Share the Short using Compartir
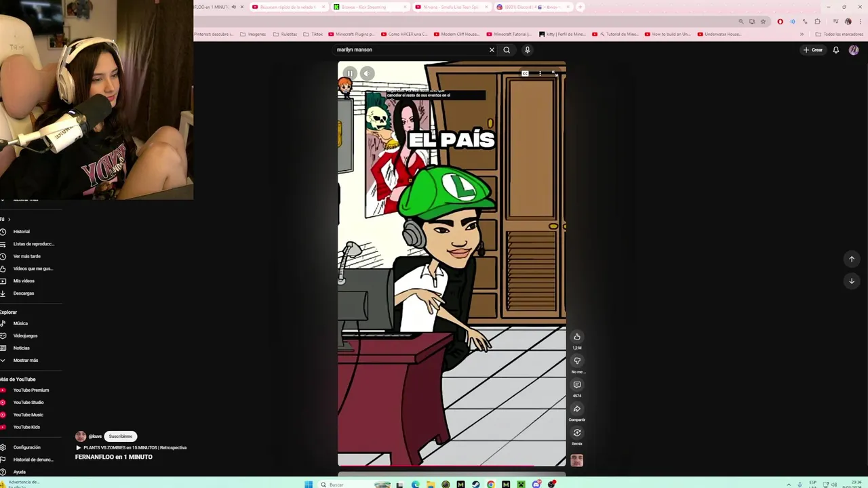868x488 pixels. click(x=577, y=409)
